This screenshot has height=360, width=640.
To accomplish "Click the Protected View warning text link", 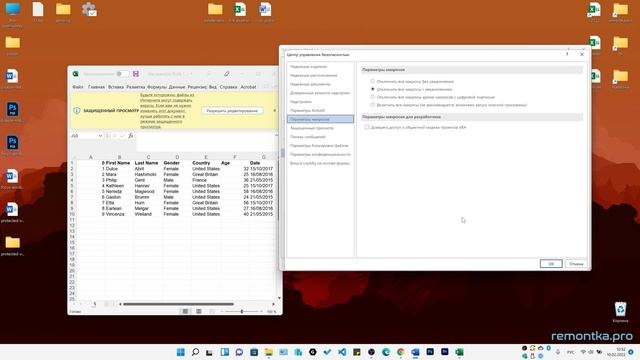I will (x=167, y=111).
